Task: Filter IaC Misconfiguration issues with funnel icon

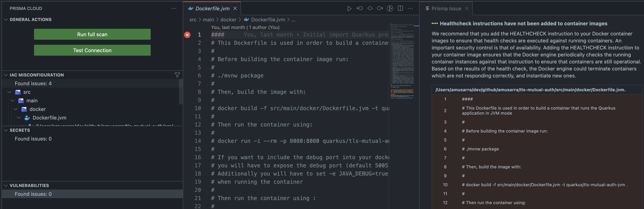Action: [x=177, y=75]
